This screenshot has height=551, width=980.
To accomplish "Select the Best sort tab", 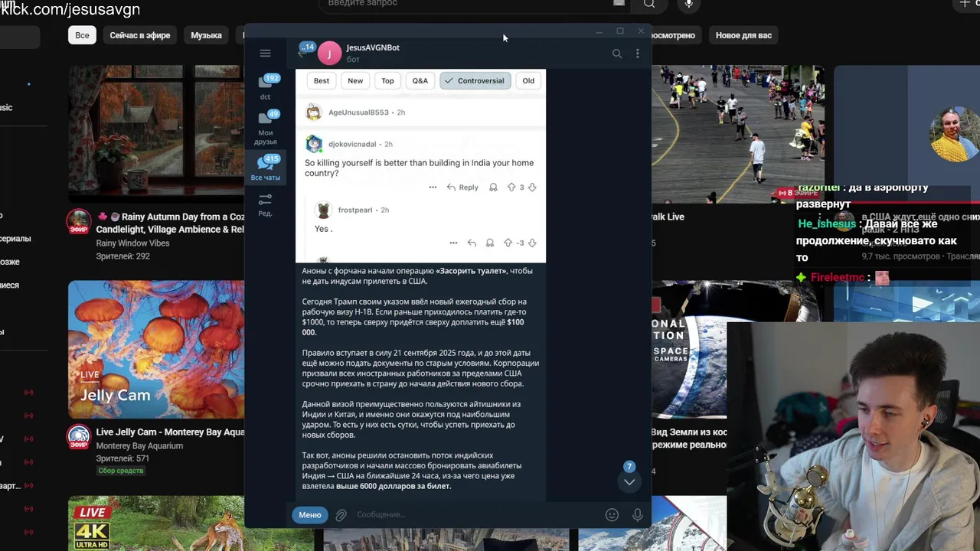I will [x=322, y=80].
